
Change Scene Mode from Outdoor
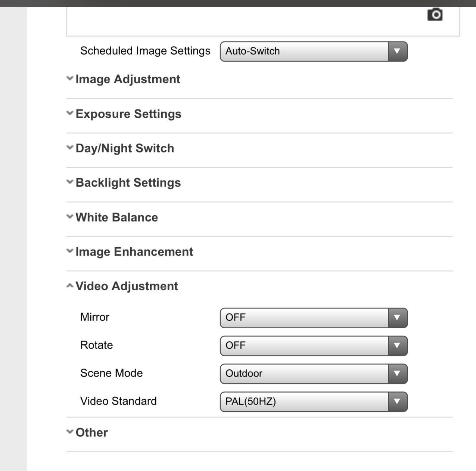(x=313, y=374)
